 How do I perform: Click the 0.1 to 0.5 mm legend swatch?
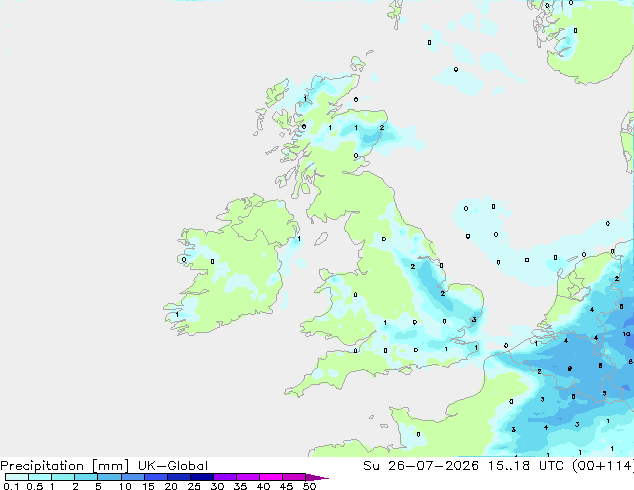point(17,477)
